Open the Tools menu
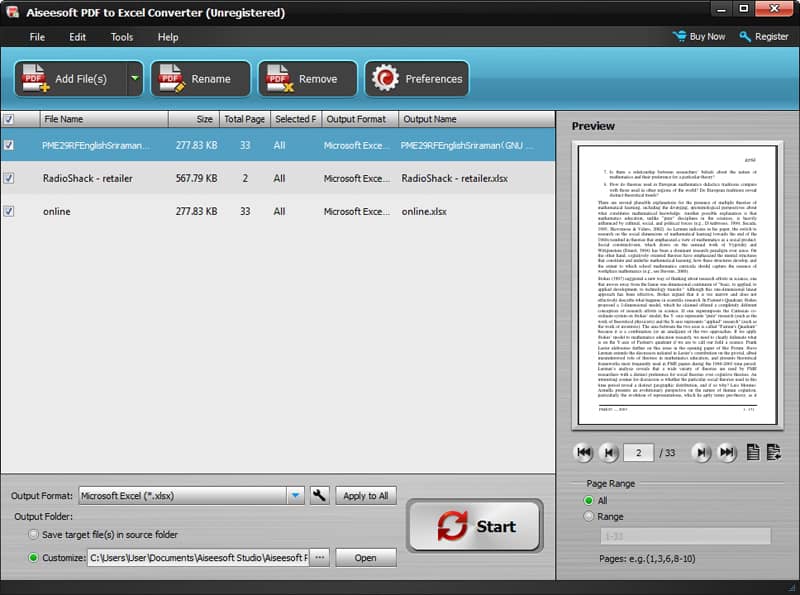The width and height of the screenshot is (800, 595). point(122,37)
